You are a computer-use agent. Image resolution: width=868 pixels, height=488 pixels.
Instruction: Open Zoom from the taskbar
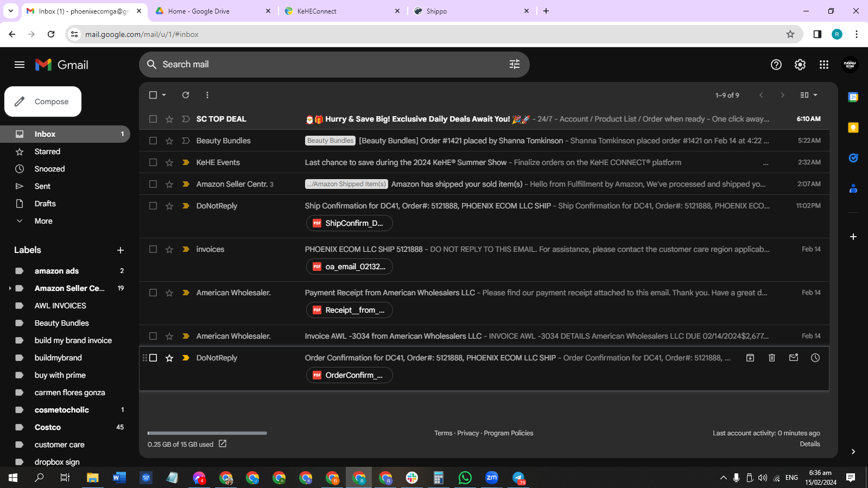pyautogui.click(x=492, y=478)
